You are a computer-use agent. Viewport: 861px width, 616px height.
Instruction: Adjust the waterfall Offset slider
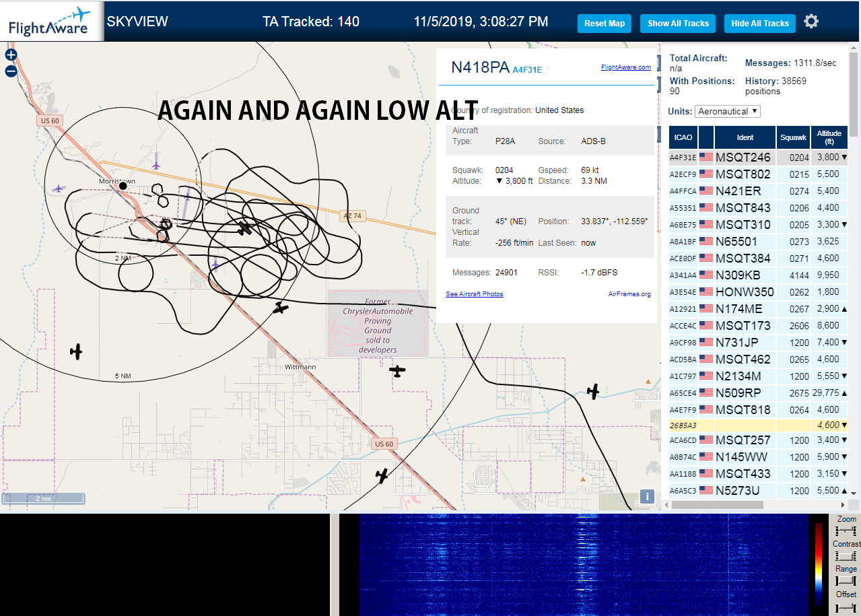pyautogui.click(x=846, y=607)
